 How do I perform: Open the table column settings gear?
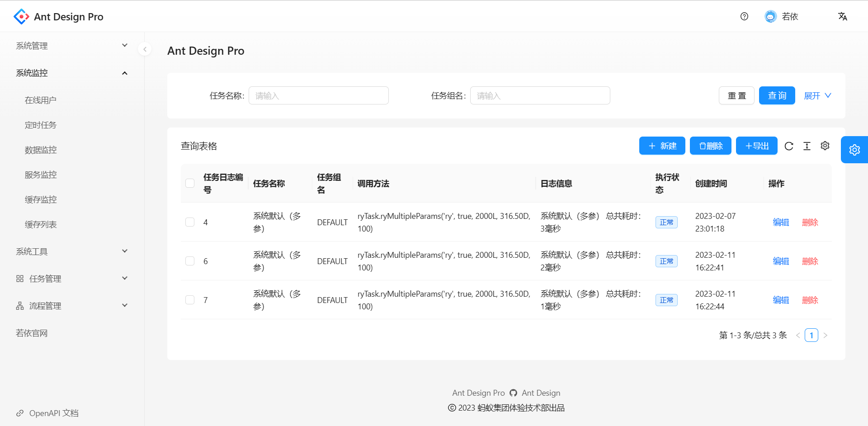[x=825, y=146]
